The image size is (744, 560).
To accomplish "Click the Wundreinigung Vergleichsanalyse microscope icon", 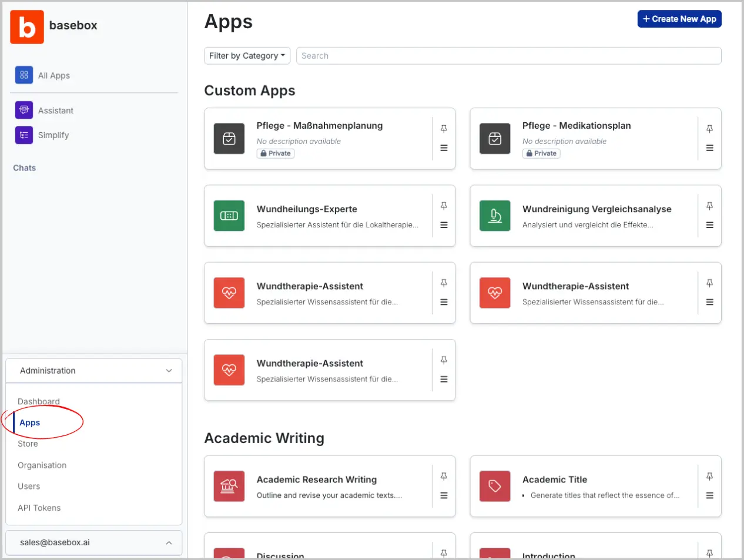I will click(495, 216).
